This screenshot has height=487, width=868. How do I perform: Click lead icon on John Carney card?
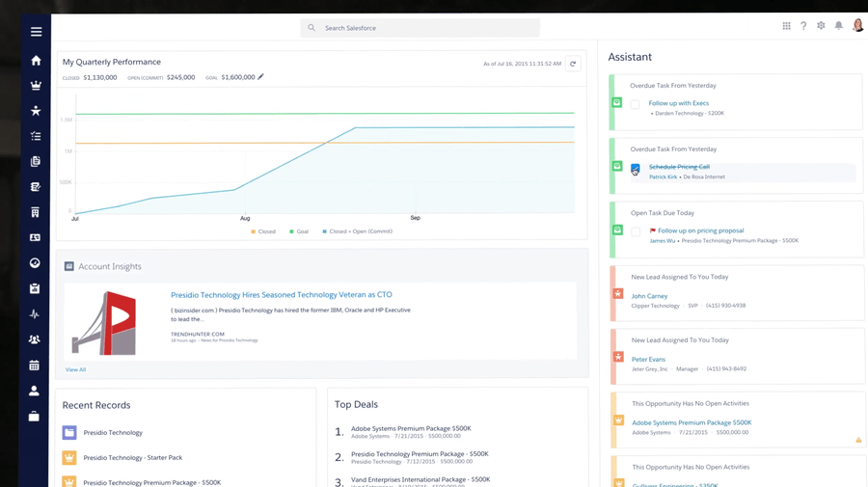[x=618, y=293]
